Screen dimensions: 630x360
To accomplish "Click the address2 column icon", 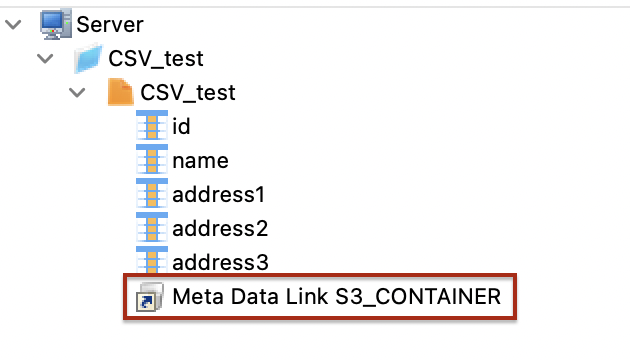I will click(x=152, y=228).
